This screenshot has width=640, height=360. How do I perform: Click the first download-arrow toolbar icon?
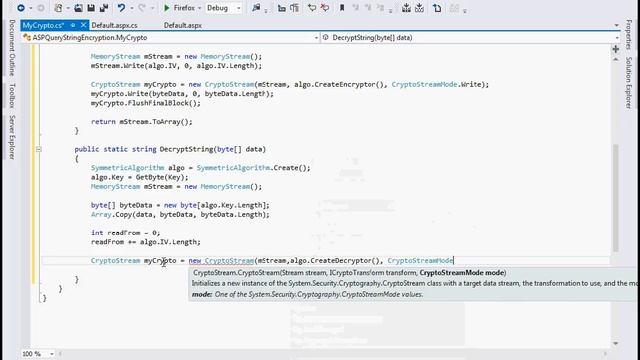tap(406, 8)
